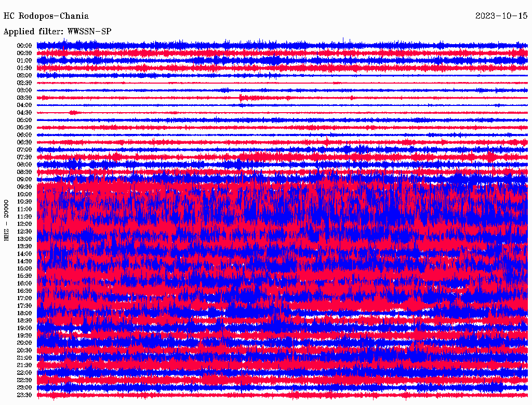Select the 04:30 time row label
The height and width of the screenshot is (405, 532).
click(x=24, y=113)
